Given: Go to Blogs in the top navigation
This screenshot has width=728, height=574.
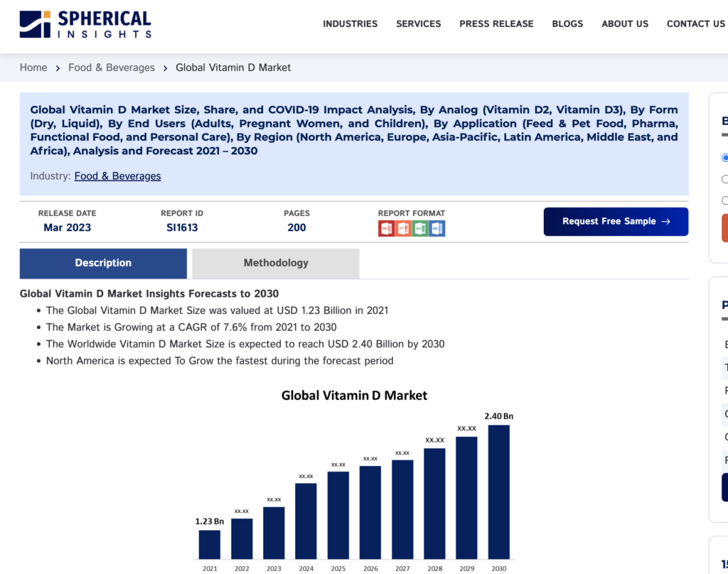Looking at the screenshot, I should pyautogui.click(x=567, y=23).
